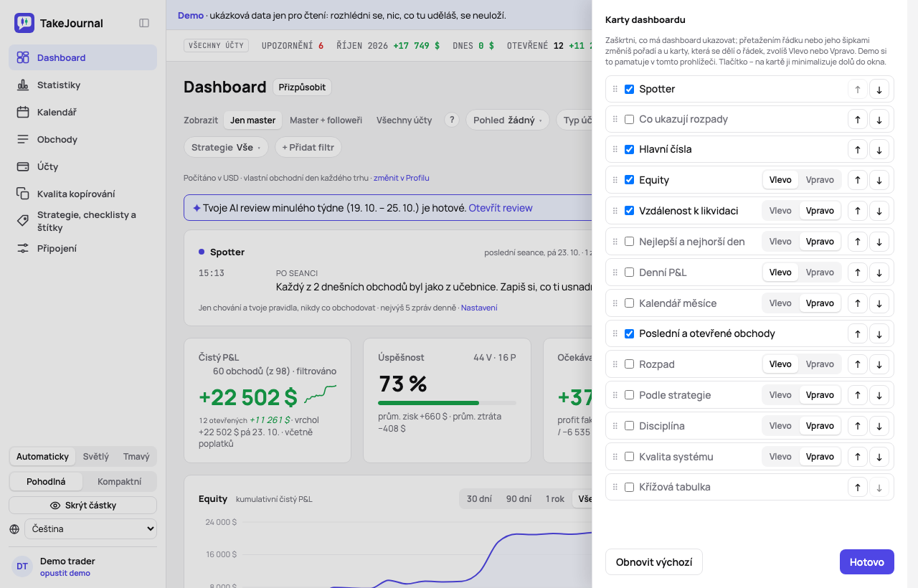Select the Master + followeři view

[326, 120]
